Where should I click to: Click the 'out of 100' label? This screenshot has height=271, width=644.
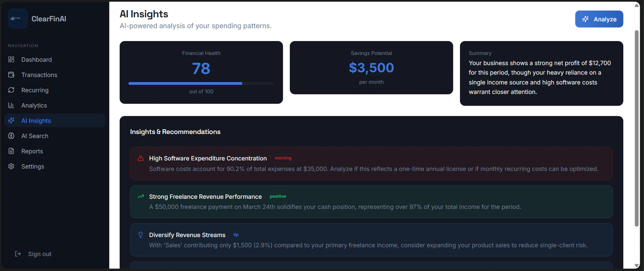coord(201,92)
